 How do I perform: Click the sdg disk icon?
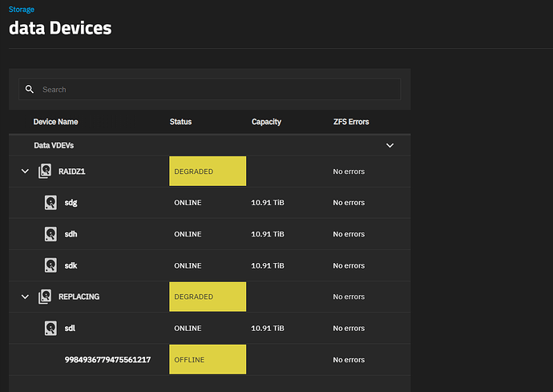[50, 203]
